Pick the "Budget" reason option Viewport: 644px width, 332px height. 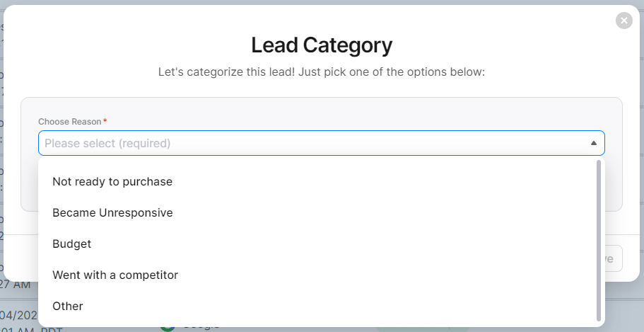pyautogui.click(x=72, y=244)
